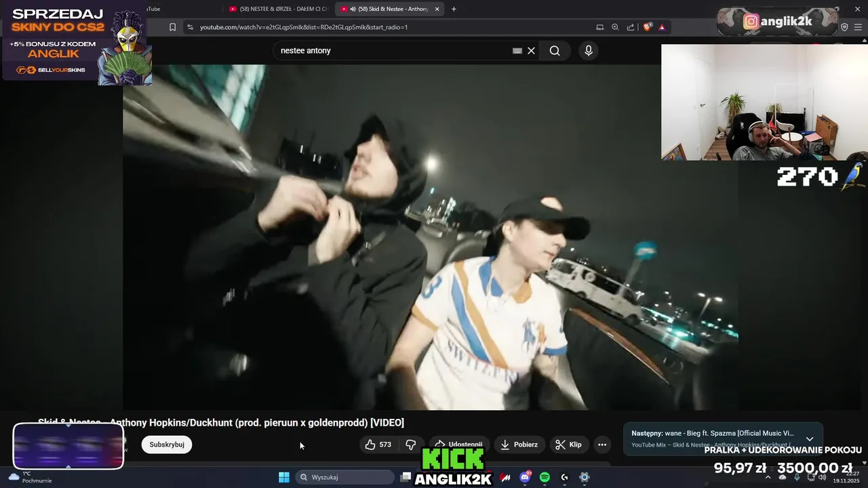Open more actions three-dot menu
The height and width of the screenshot is (488, 868).
click(x=601, y=445)
